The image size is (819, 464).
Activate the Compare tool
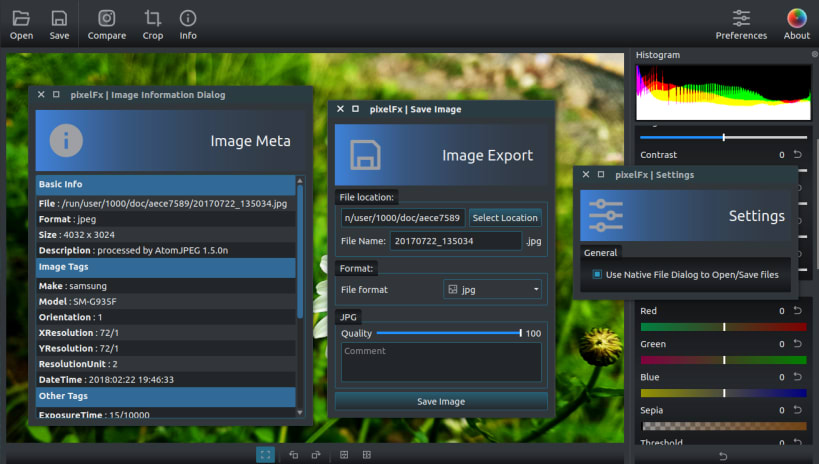pyautogui.click(x=107, y=25)
